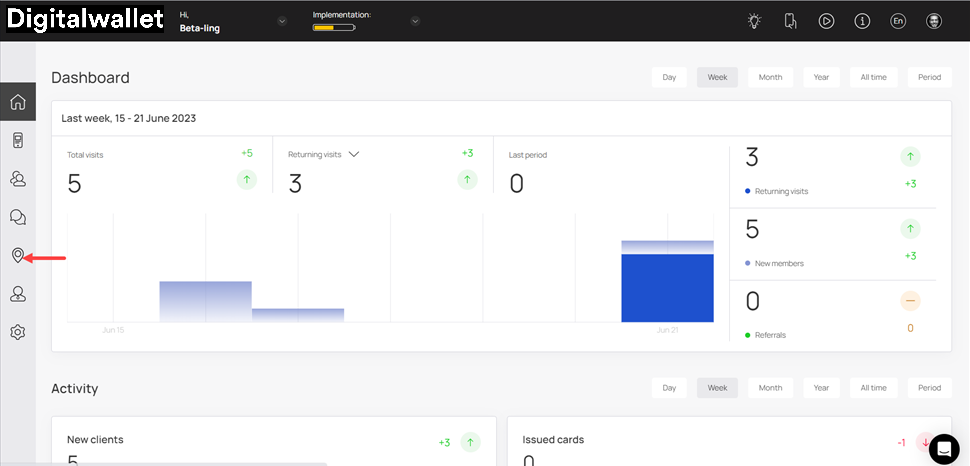Click the New members up arrow icon

point(910,229)
